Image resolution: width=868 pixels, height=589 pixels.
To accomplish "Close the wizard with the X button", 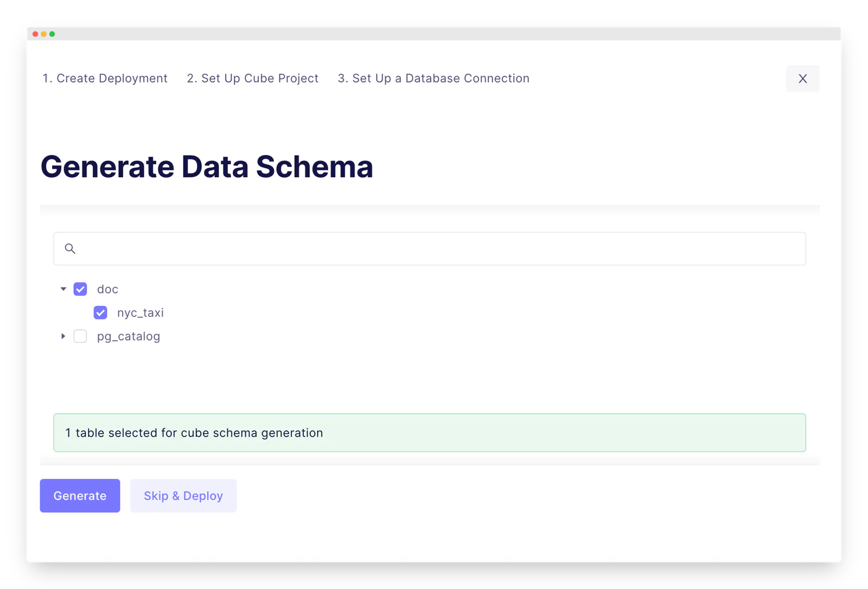I will tap(802, 79).
